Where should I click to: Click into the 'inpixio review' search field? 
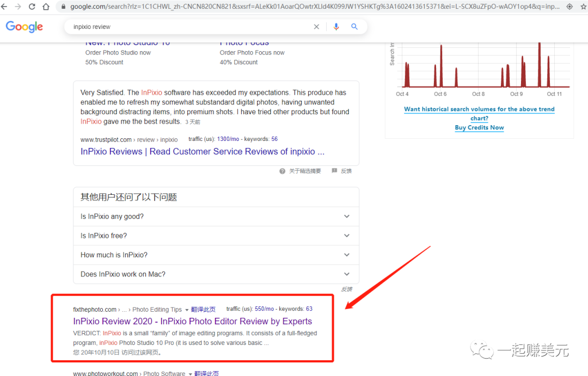[x=191, y=27]
